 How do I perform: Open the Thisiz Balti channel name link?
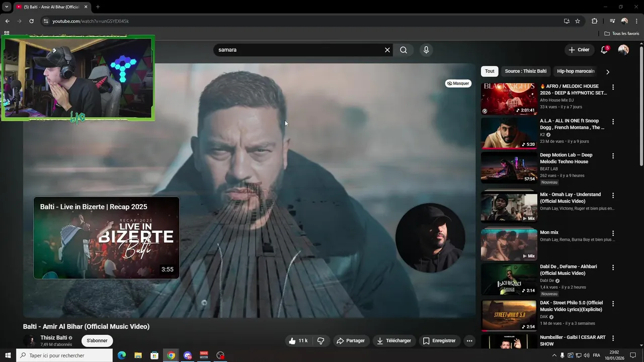pos(54,338)
